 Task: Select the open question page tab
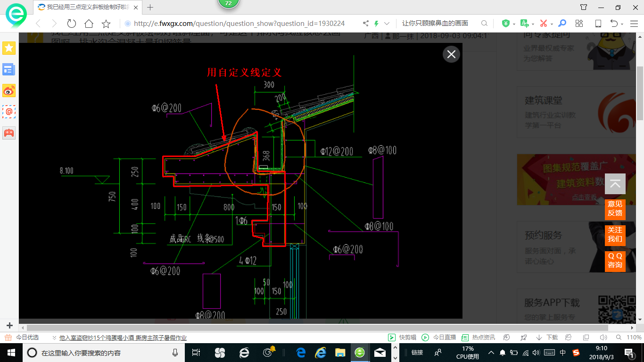[88, 7]
